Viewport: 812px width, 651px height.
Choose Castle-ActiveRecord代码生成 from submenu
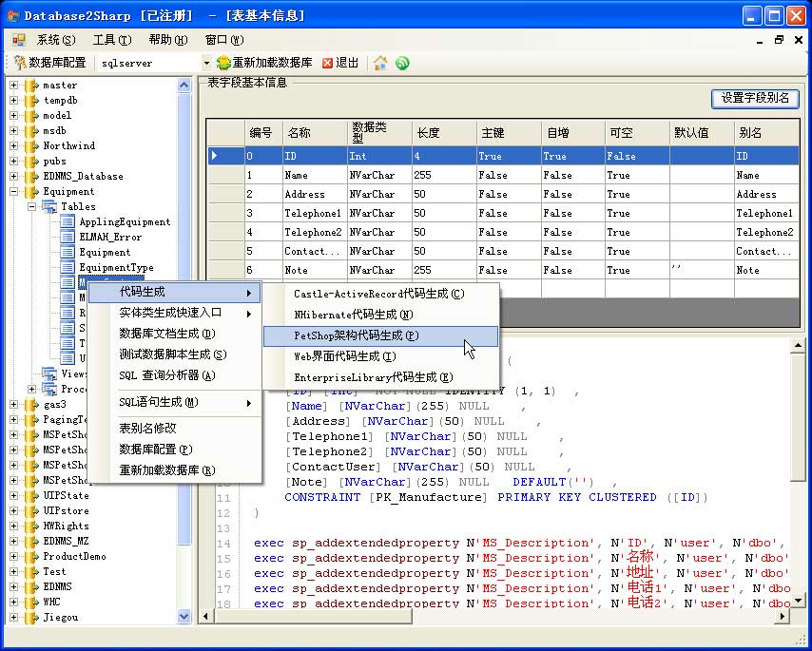coord(380,294)
